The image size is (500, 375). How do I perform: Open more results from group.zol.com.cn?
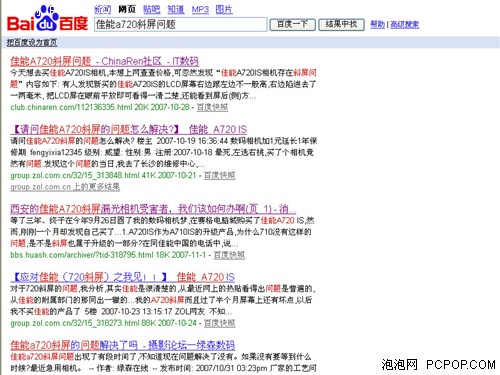point(65,187)
